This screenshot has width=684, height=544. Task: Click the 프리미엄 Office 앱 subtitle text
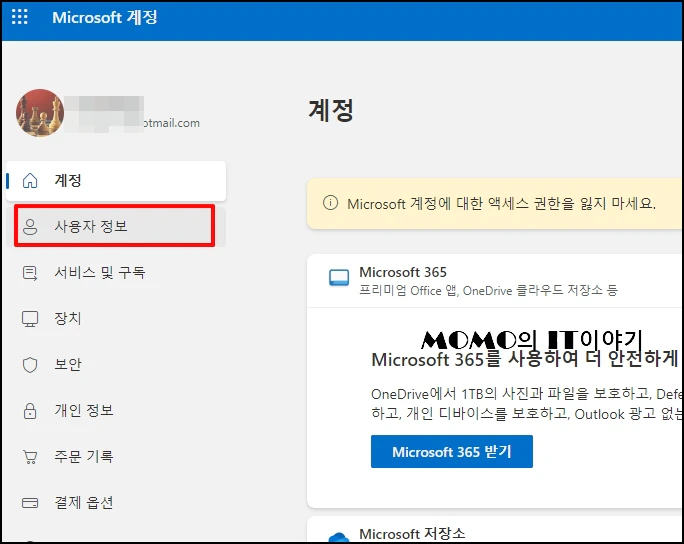click(x=488, y=290)
